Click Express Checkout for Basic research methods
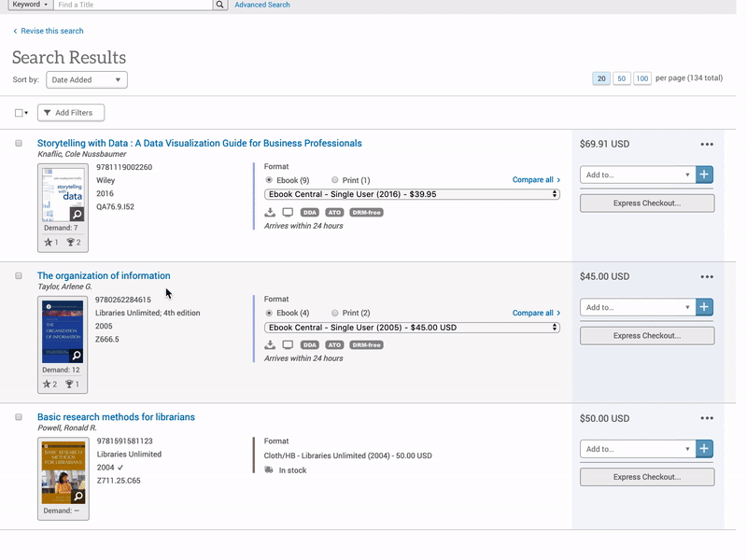The width and height of the screenshot is (747, 560). tap(646, 477)
